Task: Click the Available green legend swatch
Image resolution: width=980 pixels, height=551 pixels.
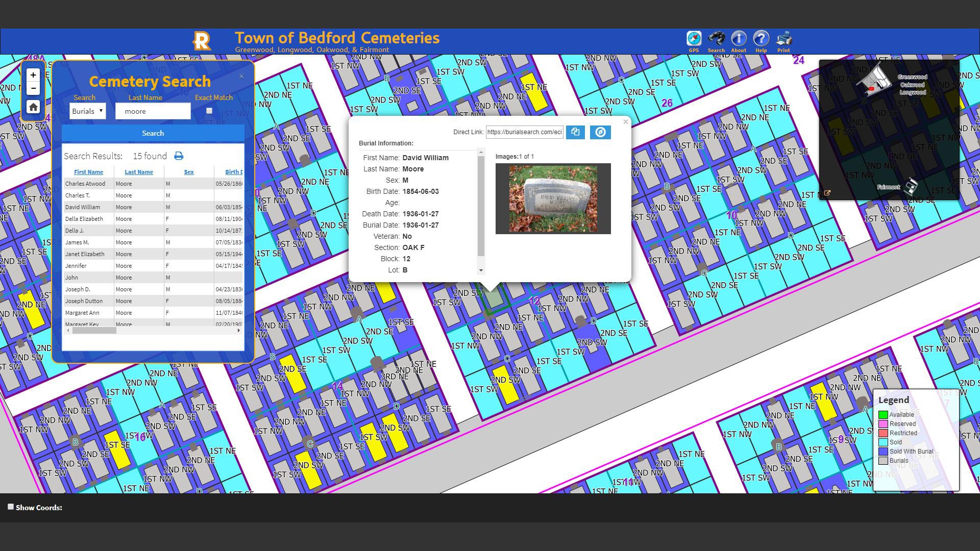Action: pos(883,415)
